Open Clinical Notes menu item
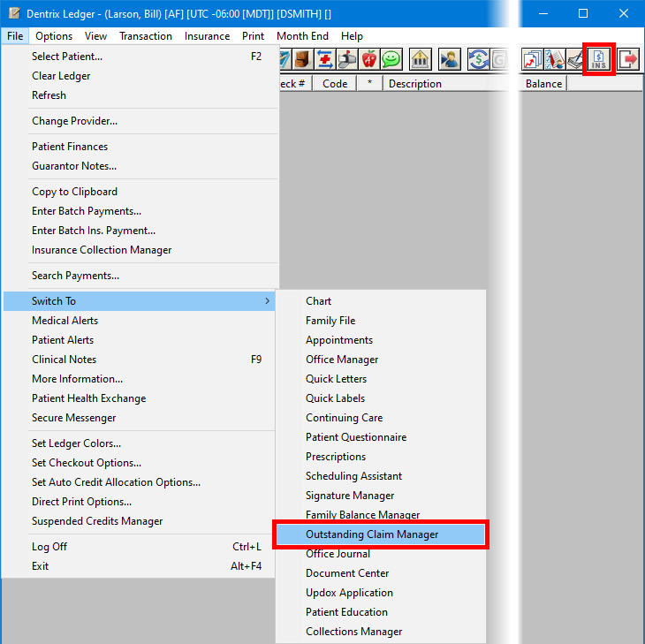The width and height of the screenshot is (645, 644). [139, 360]
